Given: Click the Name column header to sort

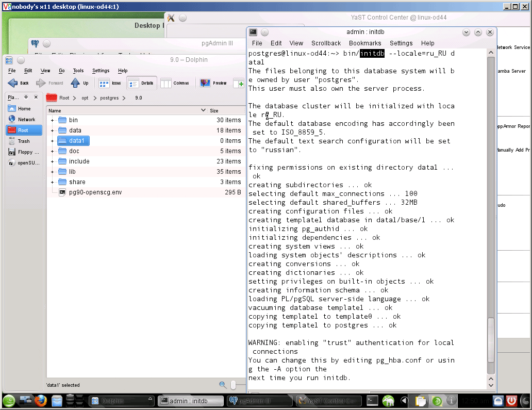Looking at the screenshot, I should pyautogui.click(x=127, y=111).
